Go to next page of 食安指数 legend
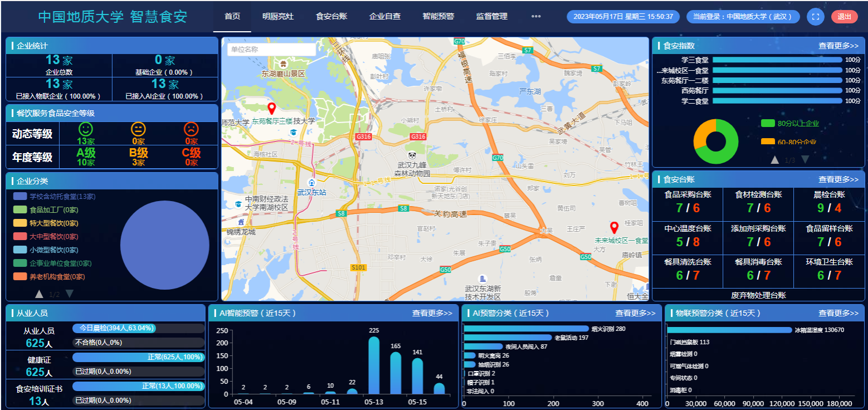This screenshot has width=868, height=410. tap(804, 160)
